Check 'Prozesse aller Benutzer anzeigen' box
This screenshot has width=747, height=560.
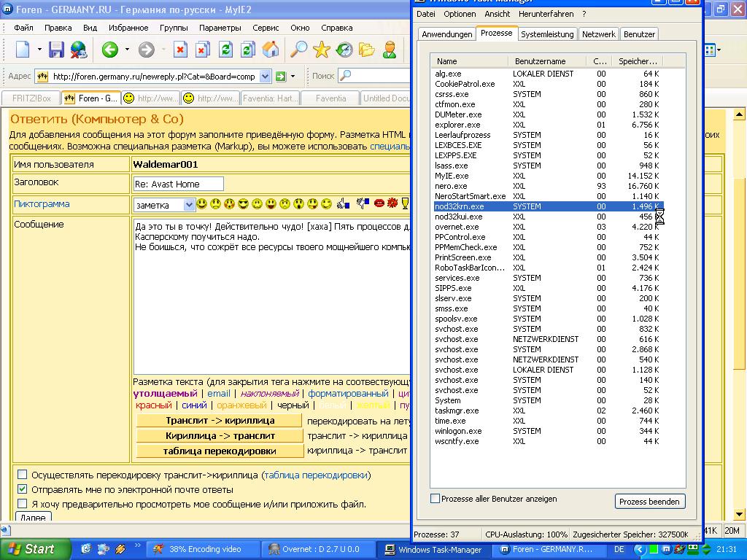[435, 499]
